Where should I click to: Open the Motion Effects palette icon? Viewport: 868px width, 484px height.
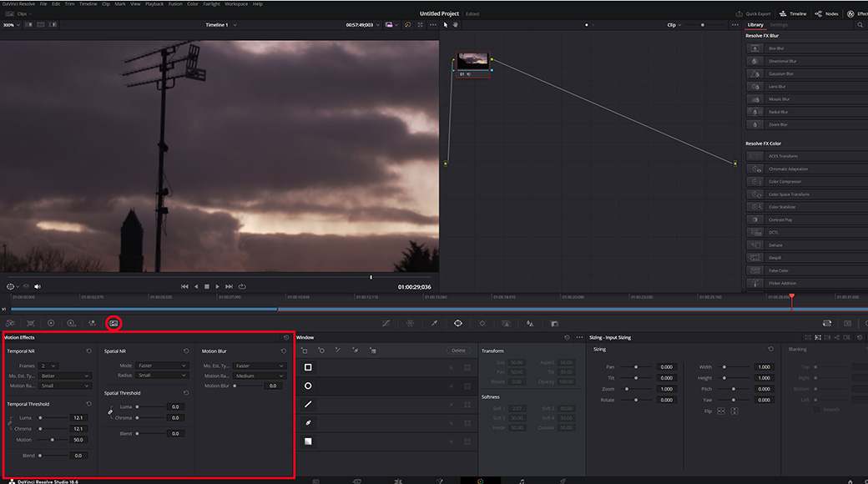coord(114,324)
